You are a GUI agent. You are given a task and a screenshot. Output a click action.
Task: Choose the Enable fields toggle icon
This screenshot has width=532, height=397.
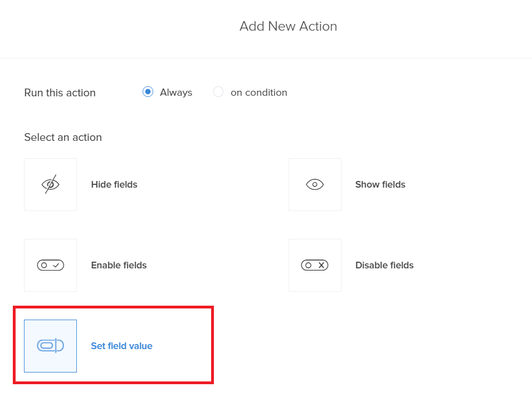point(50,265)
